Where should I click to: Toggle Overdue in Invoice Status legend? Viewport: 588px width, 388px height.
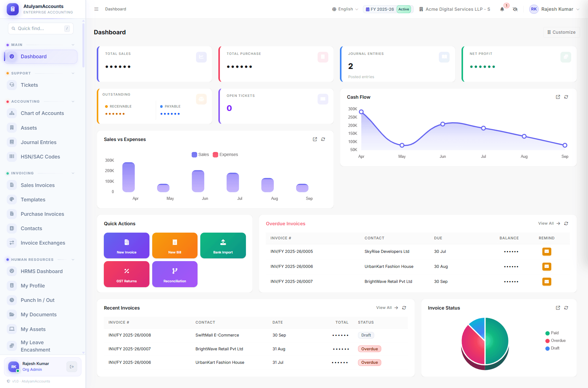point(556,340)
